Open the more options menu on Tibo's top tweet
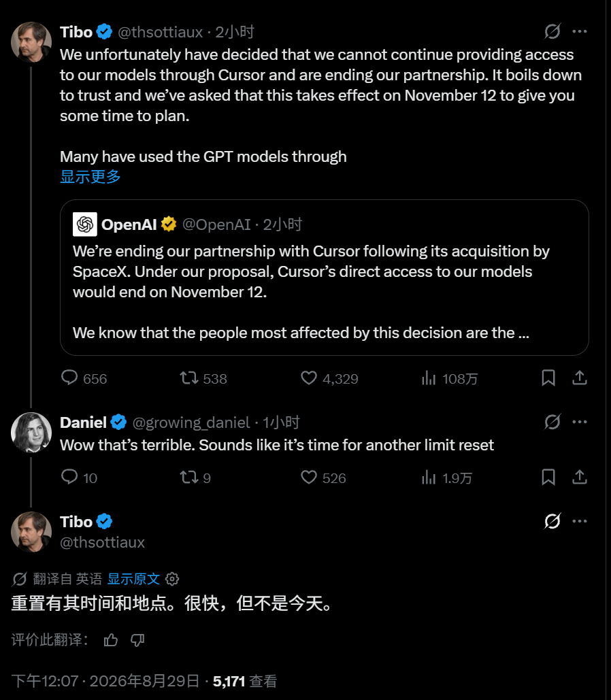Screen dimensions: 611x700 click(579, 31)
